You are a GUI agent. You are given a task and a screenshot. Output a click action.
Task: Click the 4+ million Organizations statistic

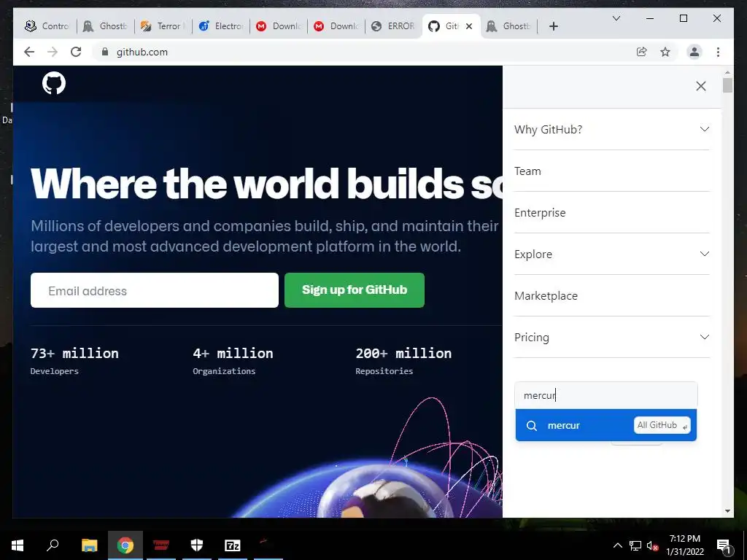coord(233,361)
